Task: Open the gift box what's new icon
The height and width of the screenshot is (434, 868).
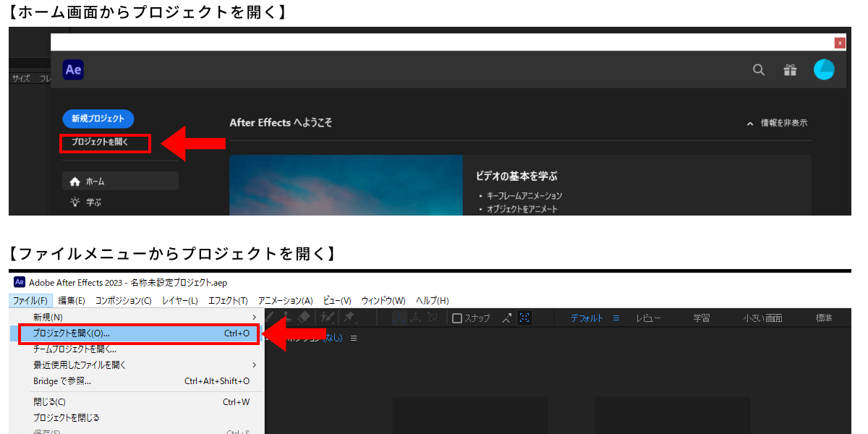Action: tap(790, 70)
